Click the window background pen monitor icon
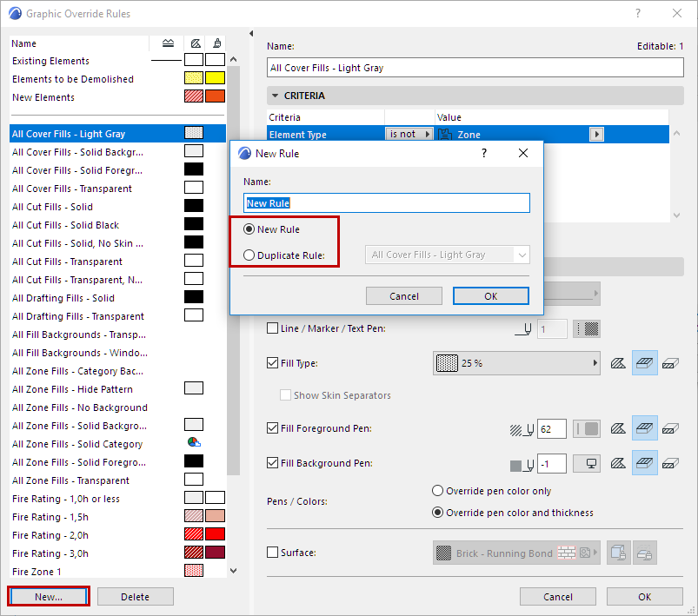698x616 pixels. click(x=586, y=464)
